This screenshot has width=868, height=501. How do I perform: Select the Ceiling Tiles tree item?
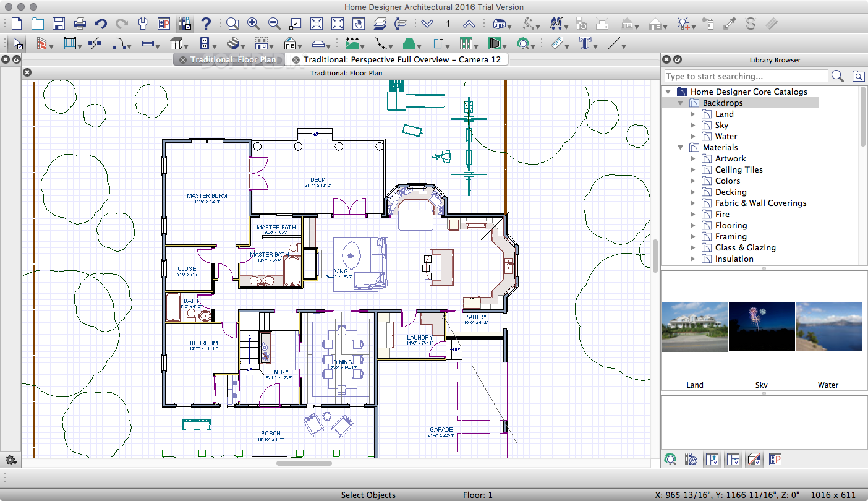[739, 169]
